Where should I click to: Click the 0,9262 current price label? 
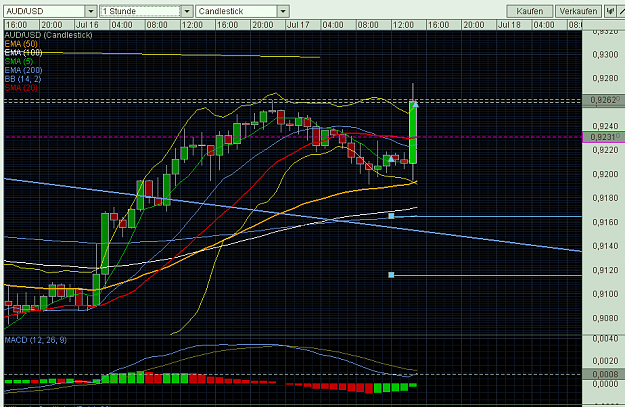[x=604, y=100]
